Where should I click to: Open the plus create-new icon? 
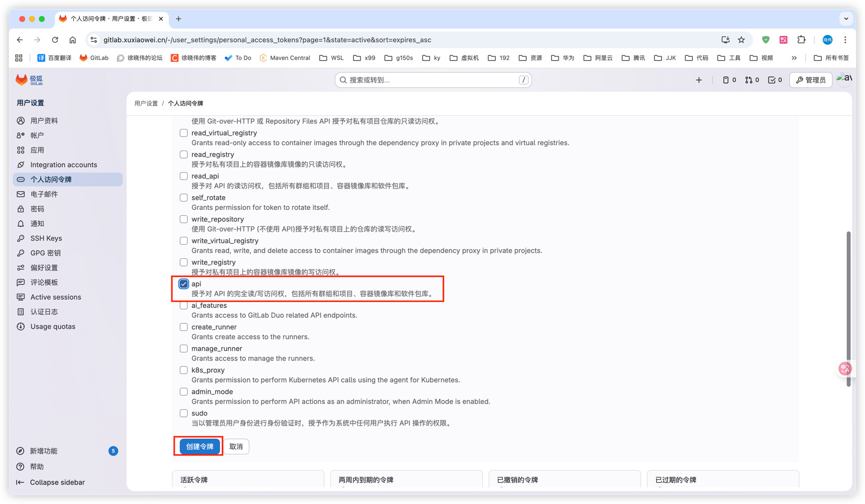[699, 80]
